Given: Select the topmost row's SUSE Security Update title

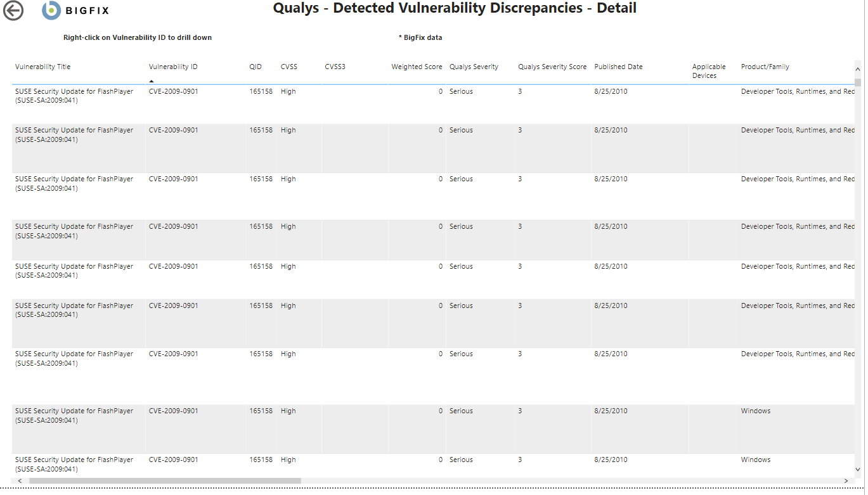Looking at the screenshot, I should 74,96.
